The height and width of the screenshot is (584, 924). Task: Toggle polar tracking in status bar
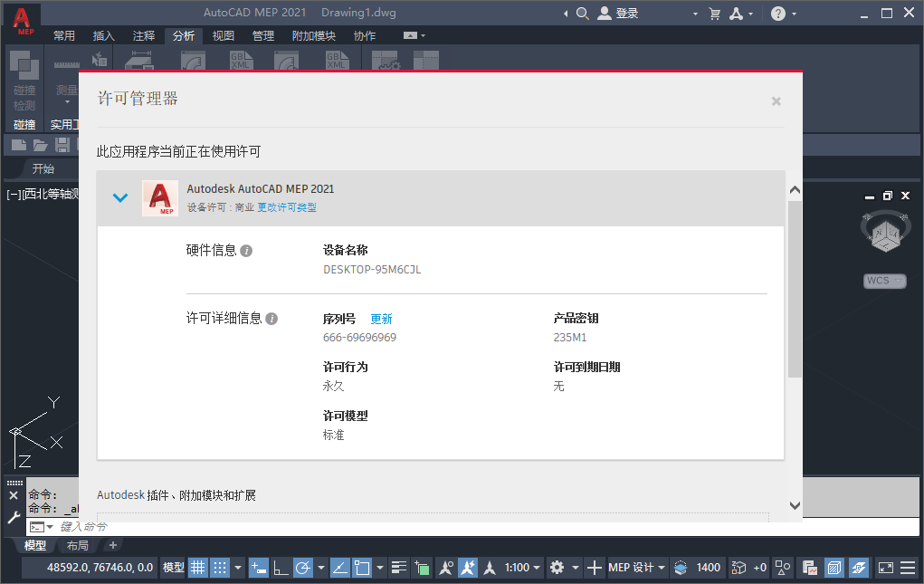coord(303,568)
